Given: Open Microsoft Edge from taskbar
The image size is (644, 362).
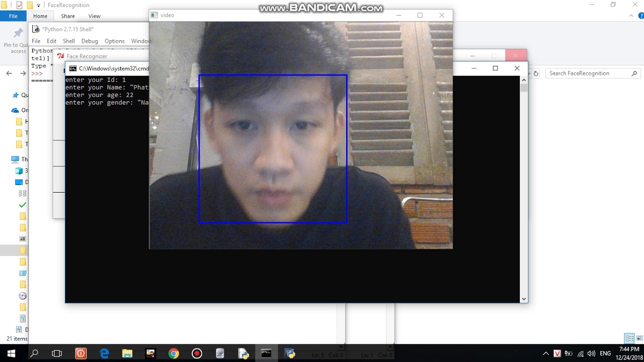Looking at the screenshot, I should tap(104, 353).
